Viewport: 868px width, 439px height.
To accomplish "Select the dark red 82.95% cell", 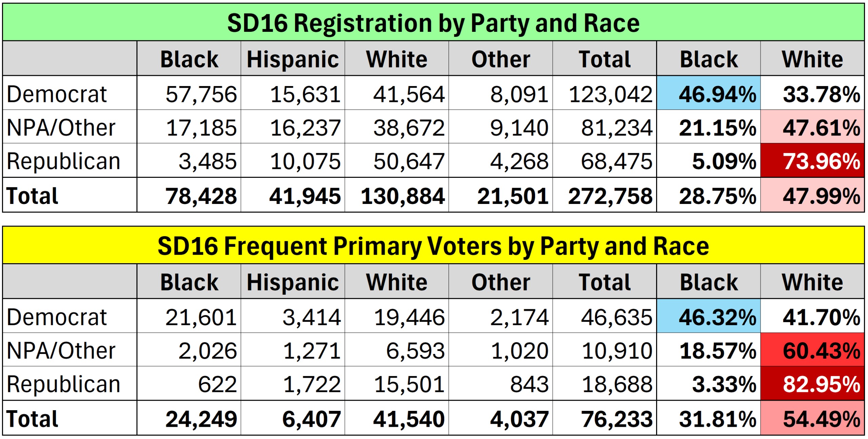I will coord(812,383).
